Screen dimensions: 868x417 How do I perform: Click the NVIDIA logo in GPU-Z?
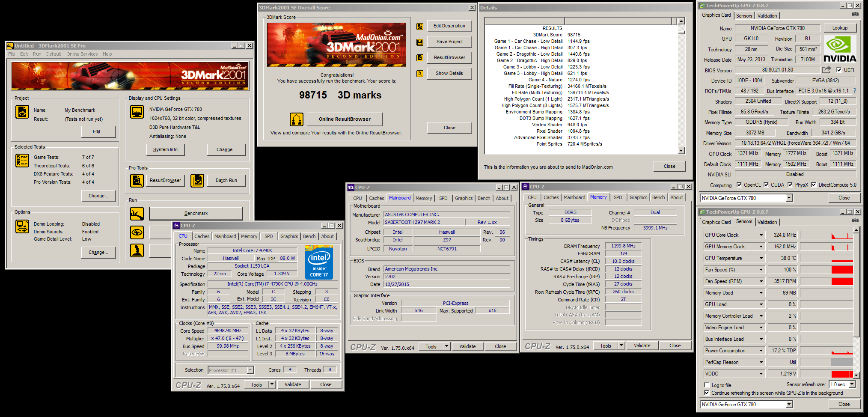(x=840, y=48)
